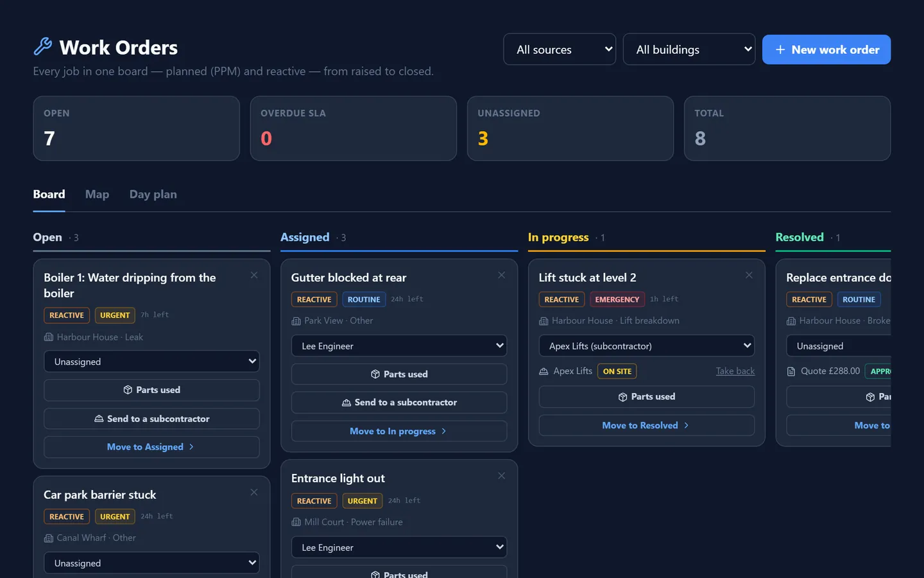Open the All buildings filter dropdown
The width and height of the screenshot is (924, 578).
(689, 49)
